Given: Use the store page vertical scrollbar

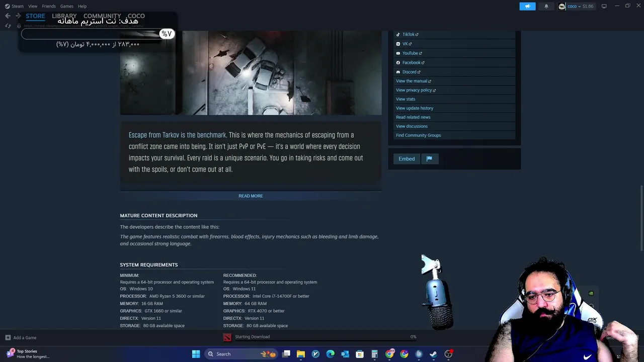Looking at the screenshot, I should coord(641,217).
